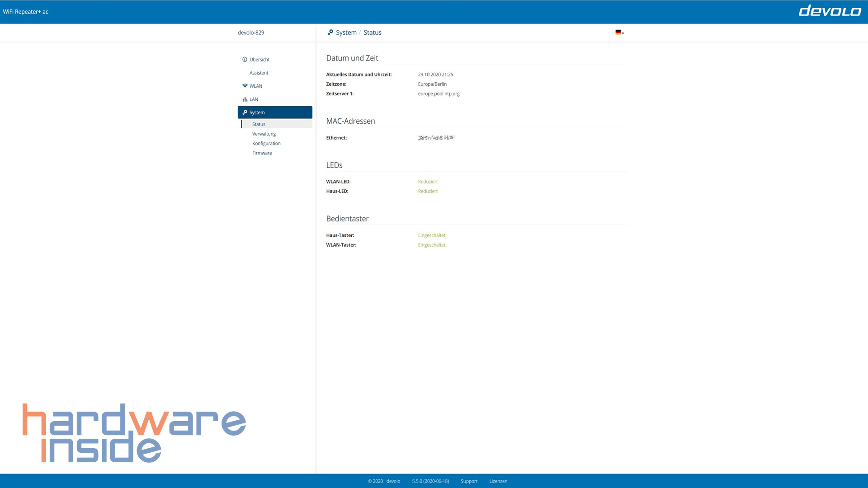Open the language dropdown arrow
868x488 pixels.
click(x=623, y=33)
